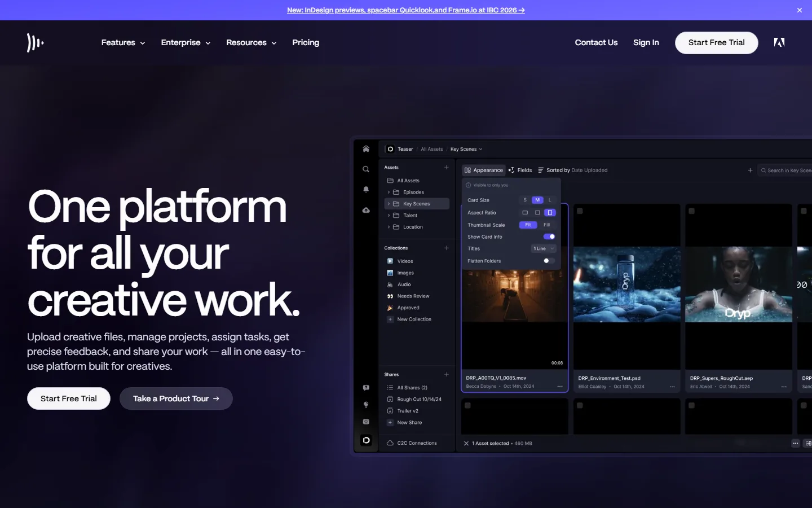This screenshot has width=812, height=508.
Task: Open the Titles '1 Line' dropdown
Action: 544,248
